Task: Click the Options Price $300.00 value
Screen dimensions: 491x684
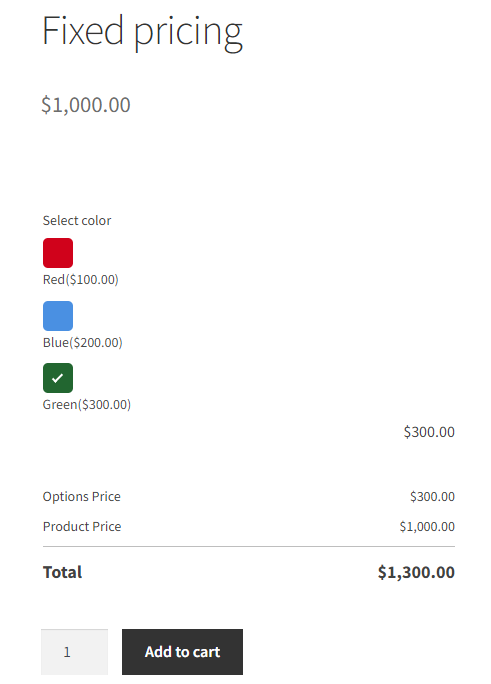Action: click(x=432, y=497)
